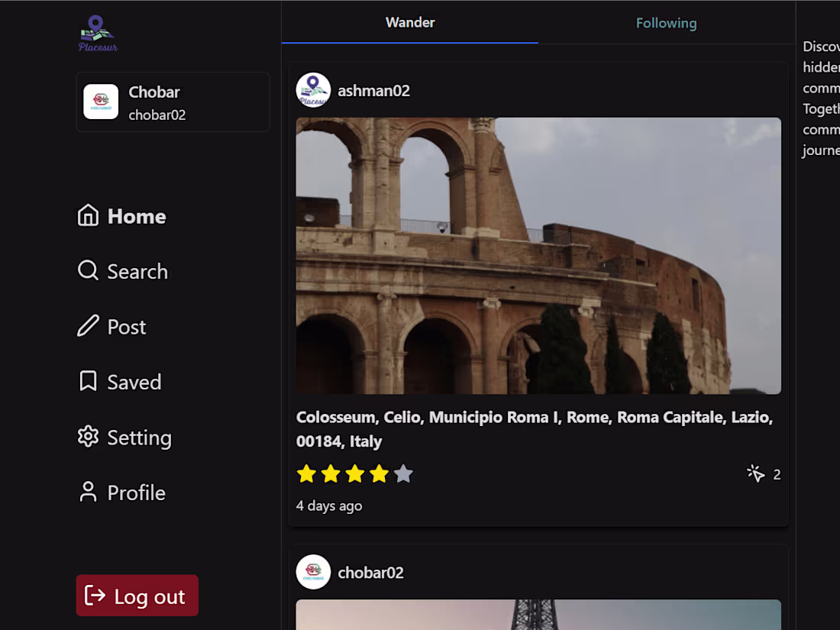This screenshot has width=840, height=630.
Task: Open Profile using the person icon
Action: point(87,492)
